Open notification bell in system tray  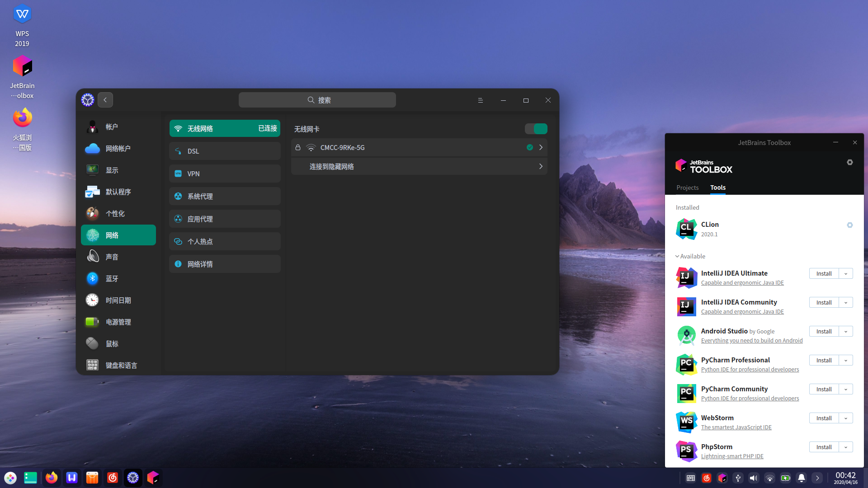tap(802, 478)
